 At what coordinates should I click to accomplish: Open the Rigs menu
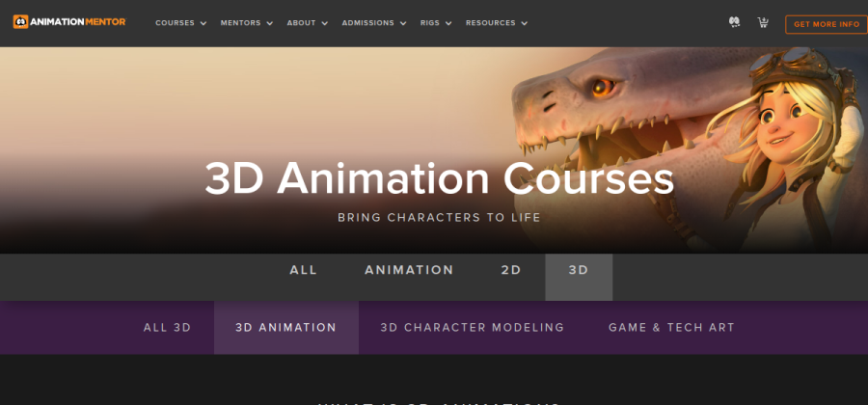pos(430,23)
